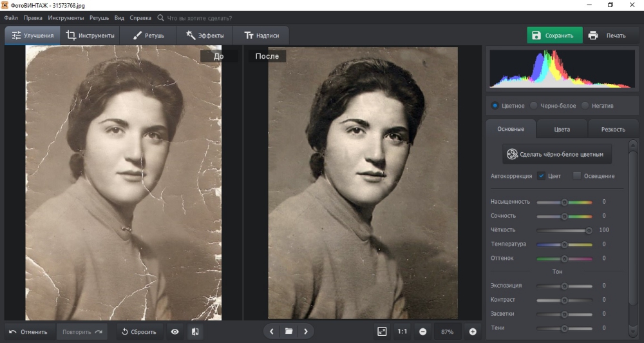Go to next photo arrow
644x343 pixels.
[306, 331]
